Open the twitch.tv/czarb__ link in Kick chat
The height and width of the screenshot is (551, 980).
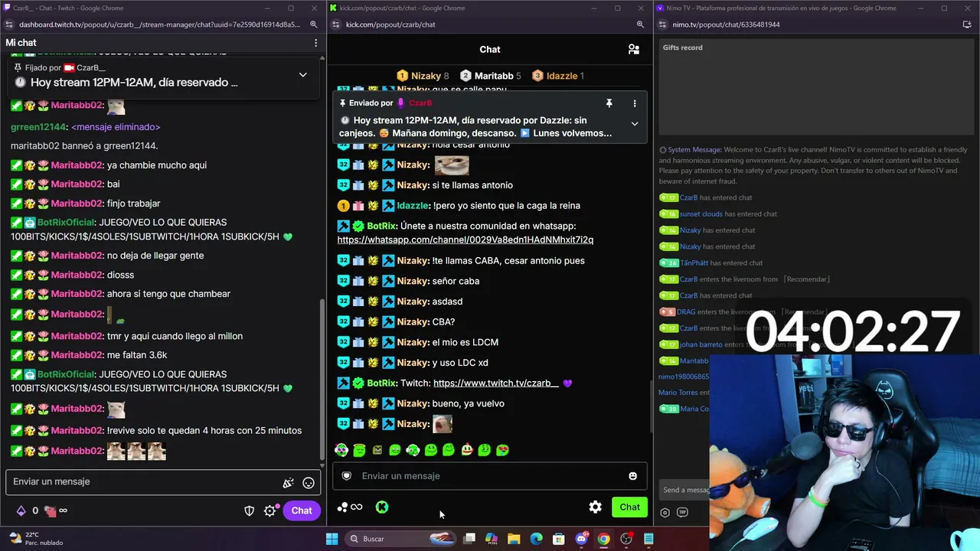coord(496,383)
